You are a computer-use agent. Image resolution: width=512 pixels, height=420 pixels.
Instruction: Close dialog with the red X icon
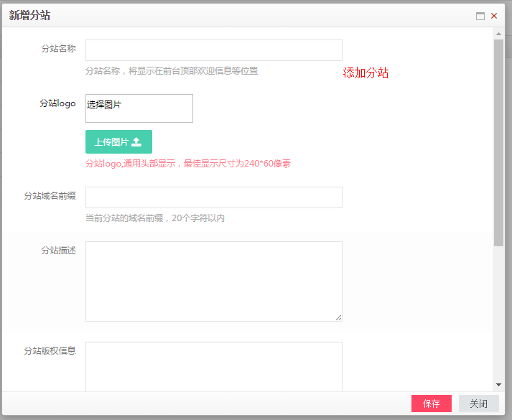click(494, 16)
